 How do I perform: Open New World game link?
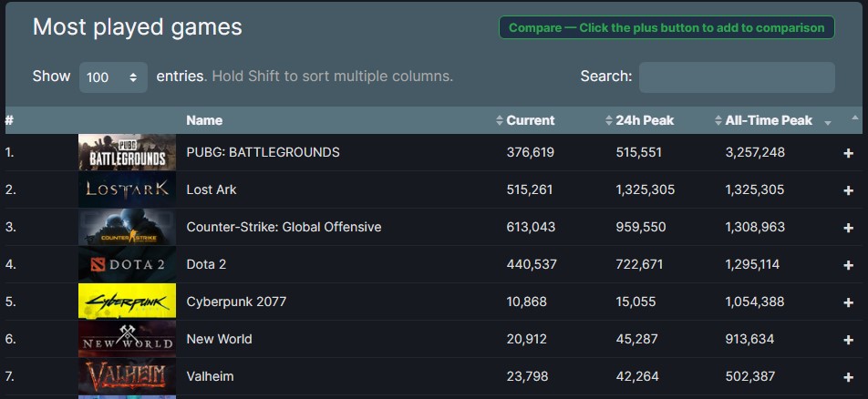(x=219, y=339)
